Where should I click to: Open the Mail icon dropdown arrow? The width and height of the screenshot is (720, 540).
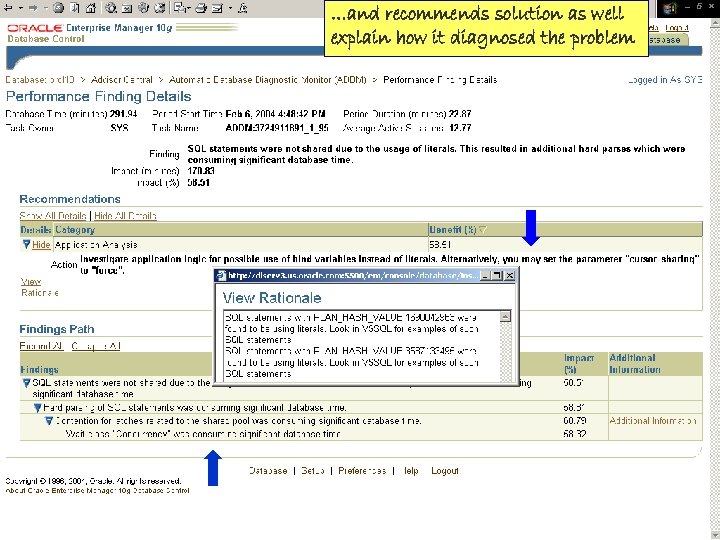click(x=189, y=8)
